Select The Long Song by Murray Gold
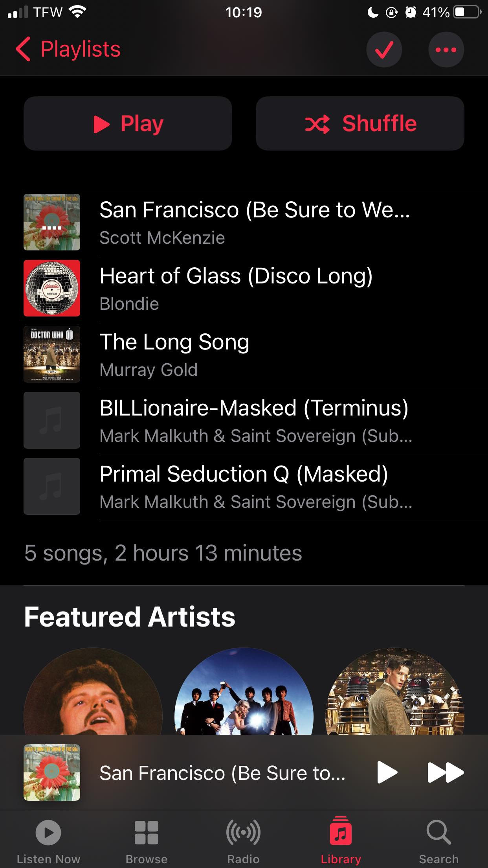Viewport: 488px width, 868px height. (255, 354)
